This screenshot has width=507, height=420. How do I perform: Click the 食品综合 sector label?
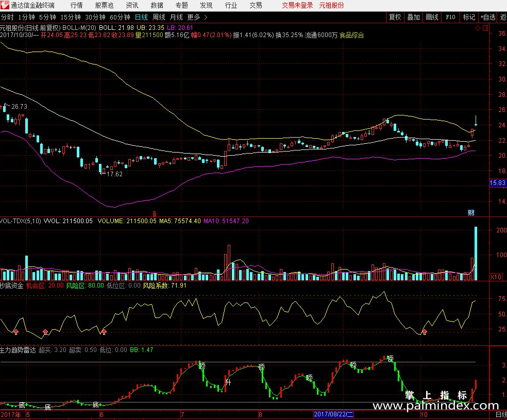click(x=351, y=35)
